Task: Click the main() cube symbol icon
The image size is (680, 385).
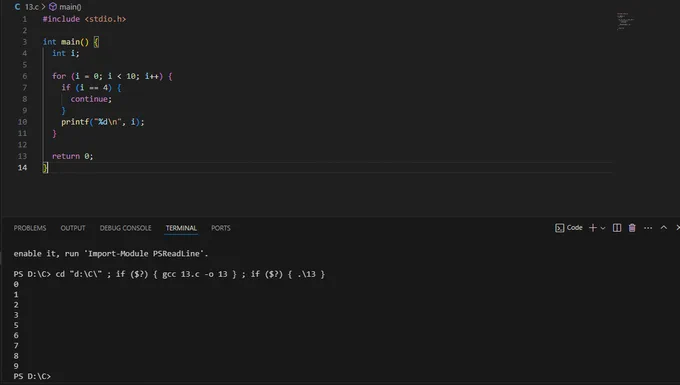Action: (53, 7)
